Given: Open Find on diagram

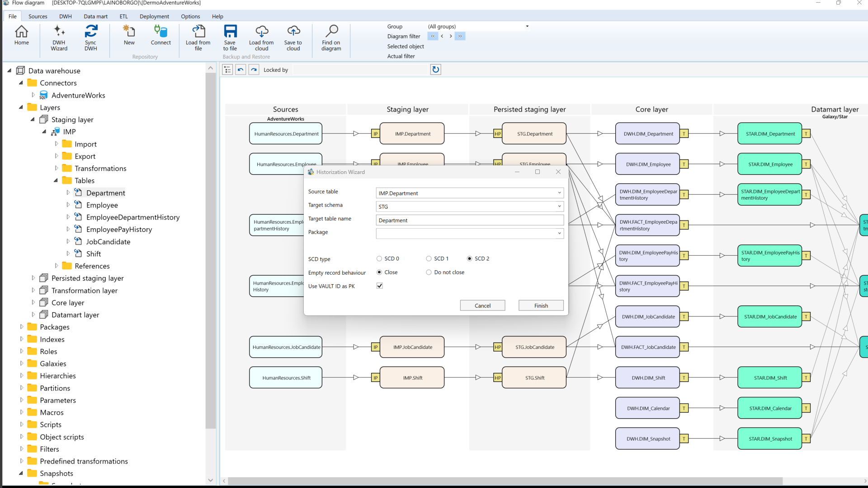Looking at the screenshot, I should [x=331, y=38].
